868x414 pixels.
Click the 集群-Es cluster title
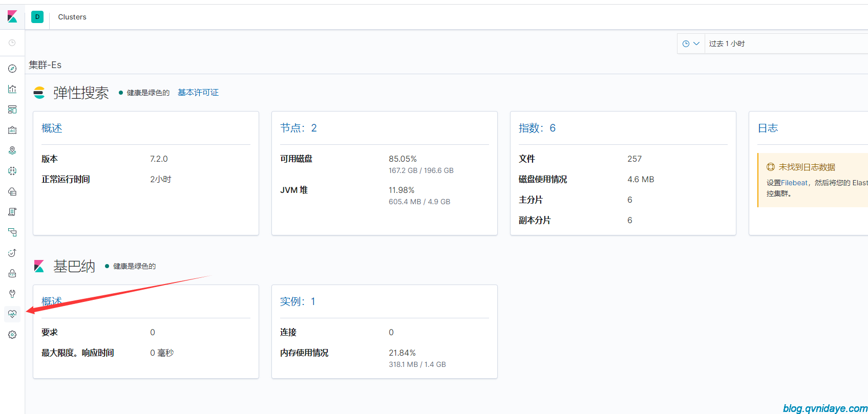(45, 65)
